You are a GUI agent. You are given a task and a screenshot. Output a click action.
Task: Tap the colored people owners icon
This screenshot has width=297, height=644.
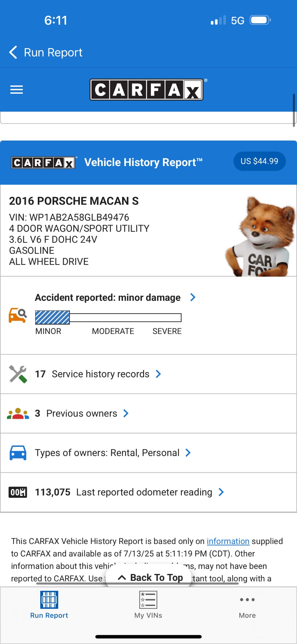tap(18, 414)
